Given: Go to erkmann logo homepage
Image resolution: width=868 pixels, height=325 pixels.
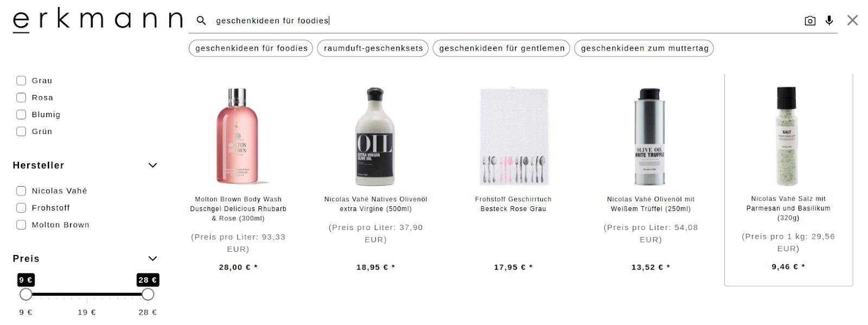Looking at the screenshot, I should [x=98, y=20].
